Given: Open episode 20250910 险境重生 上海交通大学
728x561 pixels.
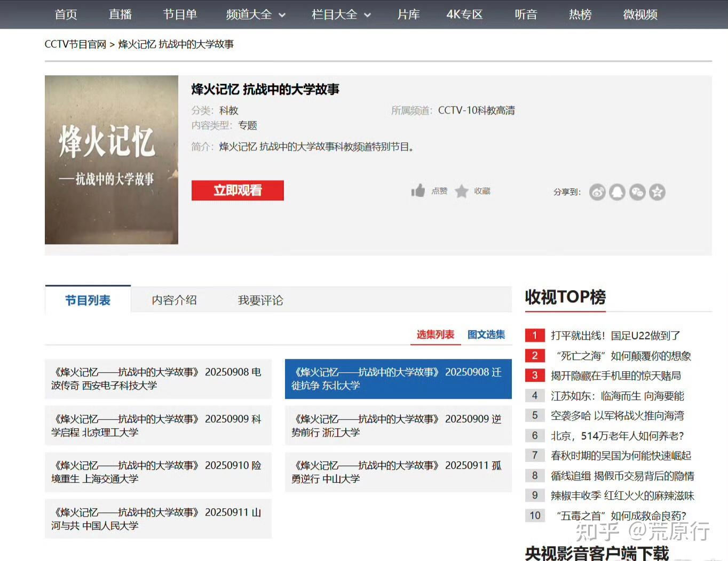Looking at the screenshot, I should pos(158,472).
